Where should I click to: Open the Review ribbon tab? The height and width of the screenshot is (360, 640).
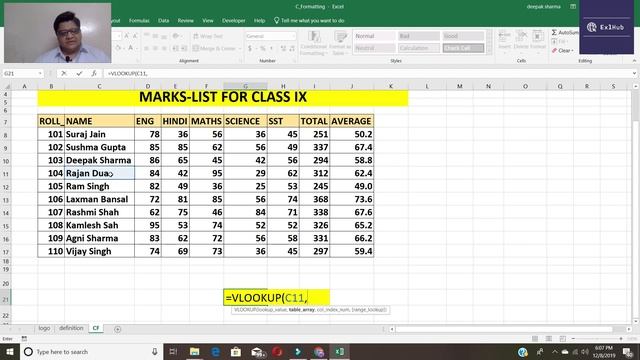186,20
